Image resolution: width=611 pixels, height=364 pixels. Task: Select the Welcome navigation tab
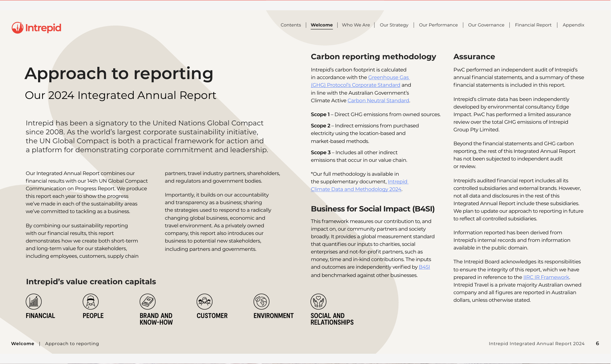click(321, 25)
